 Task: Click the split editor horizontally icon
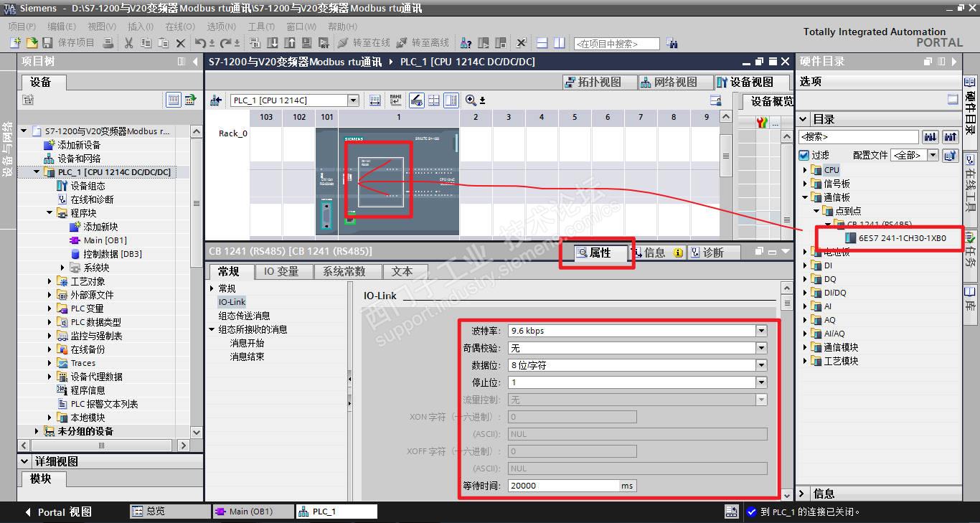coord(542,43)
